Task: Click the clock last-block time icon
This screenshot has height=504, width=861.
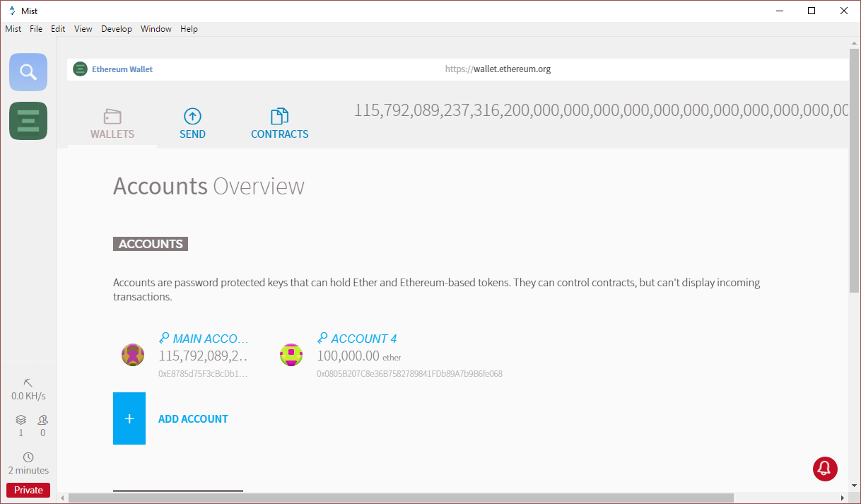Action: [x=28, y=457]
